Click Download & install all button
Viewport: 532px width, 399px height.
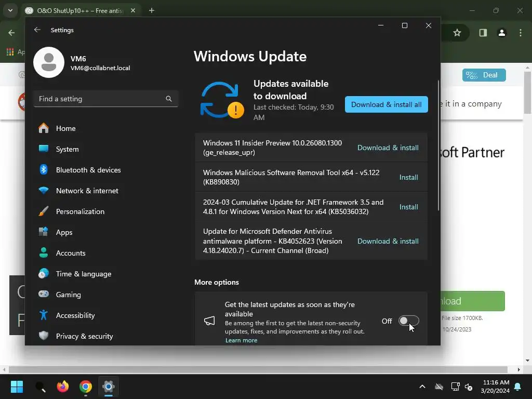pyautogui.click(x=387, y=104)
